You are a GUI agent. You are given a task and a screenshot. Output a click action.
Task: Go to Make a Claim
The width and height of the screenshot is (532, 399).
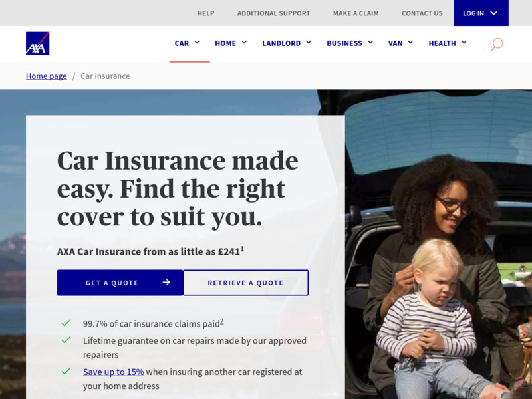(356, 13)
